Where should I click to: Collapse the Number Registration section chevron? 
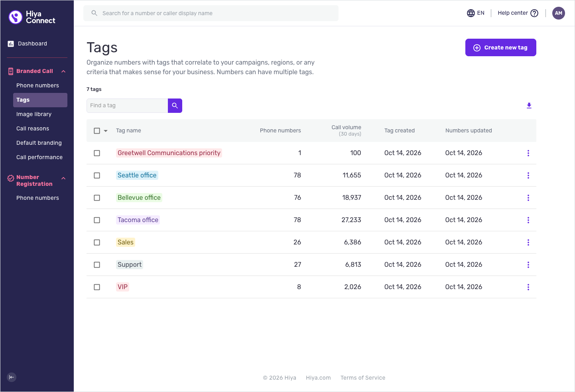(x=63, y=178)
